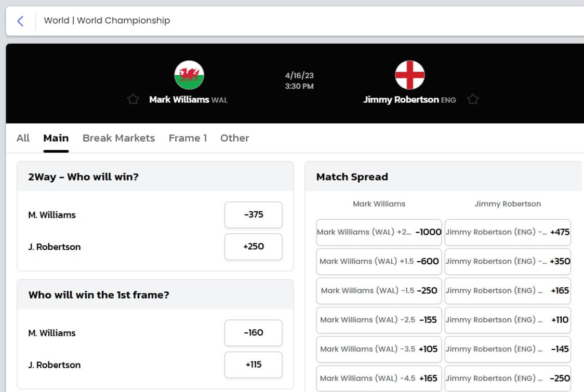Select Mark Williams -3.5 spread at +105
Image resolution: width=584 pixels, height=392 pixels.
379,349
